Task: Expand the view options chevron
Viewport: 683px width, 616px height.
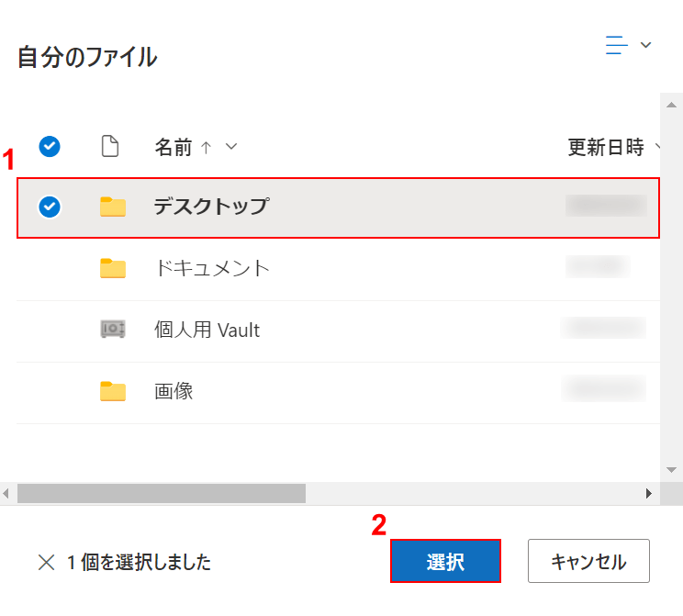Action: click(645, 45)
